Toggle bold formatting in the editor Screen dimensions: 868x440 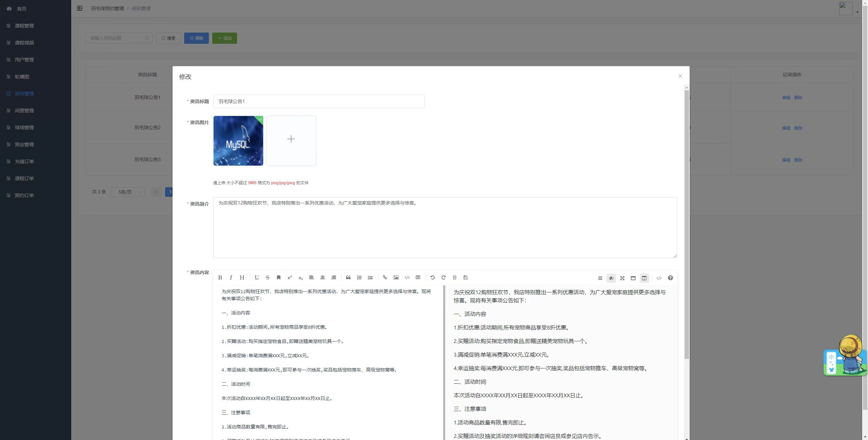(x=220, y=278)
